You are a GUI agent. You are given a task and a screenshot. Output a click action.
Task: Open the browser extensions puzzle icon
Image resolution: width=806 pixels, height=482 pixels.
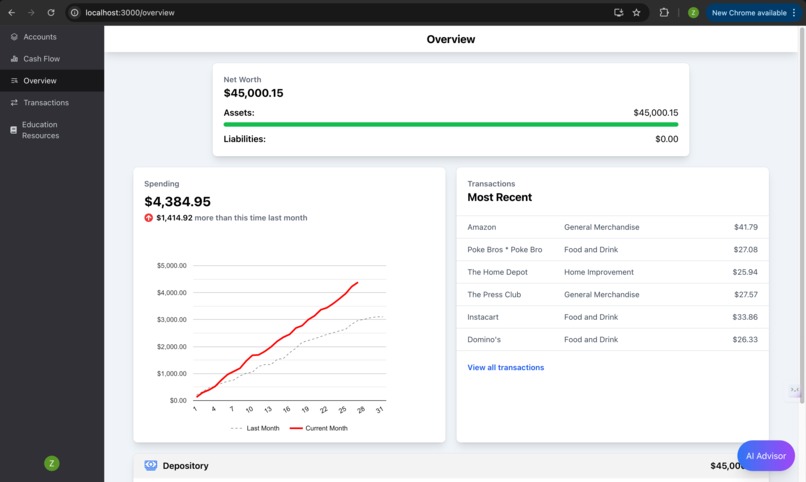click(x=664, y=12)
